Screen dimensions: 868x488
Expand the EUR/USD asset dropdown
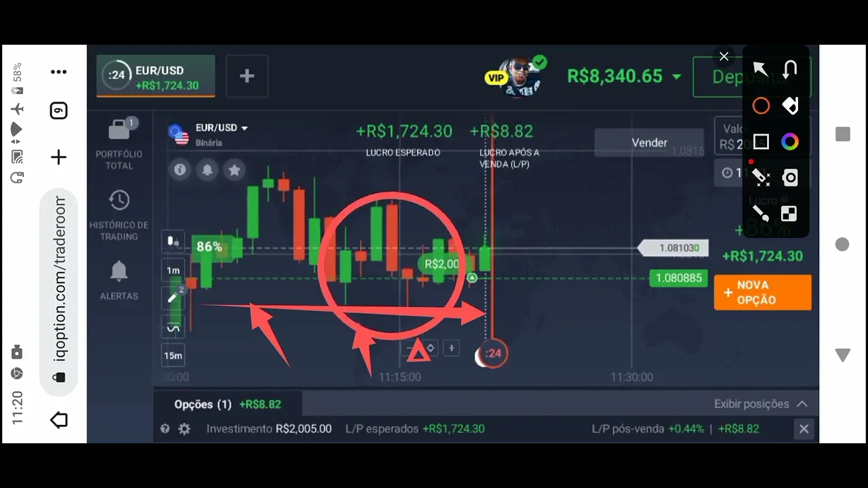click(245, 128)
